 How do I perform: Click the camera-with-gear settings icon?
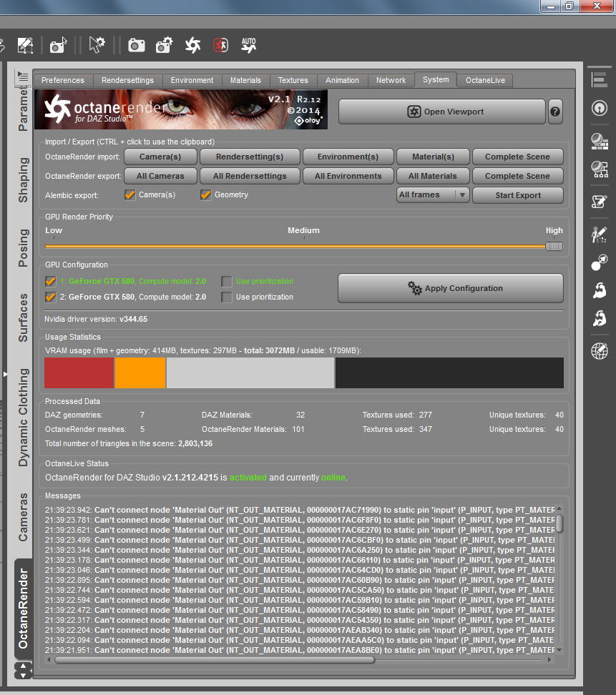coord(164,45)
